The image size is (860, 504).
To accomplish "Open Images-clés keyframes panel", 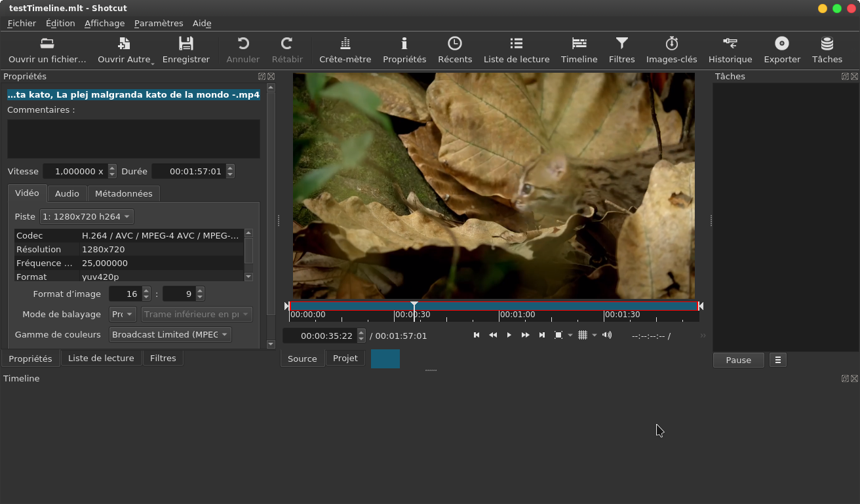I will 672,50.
